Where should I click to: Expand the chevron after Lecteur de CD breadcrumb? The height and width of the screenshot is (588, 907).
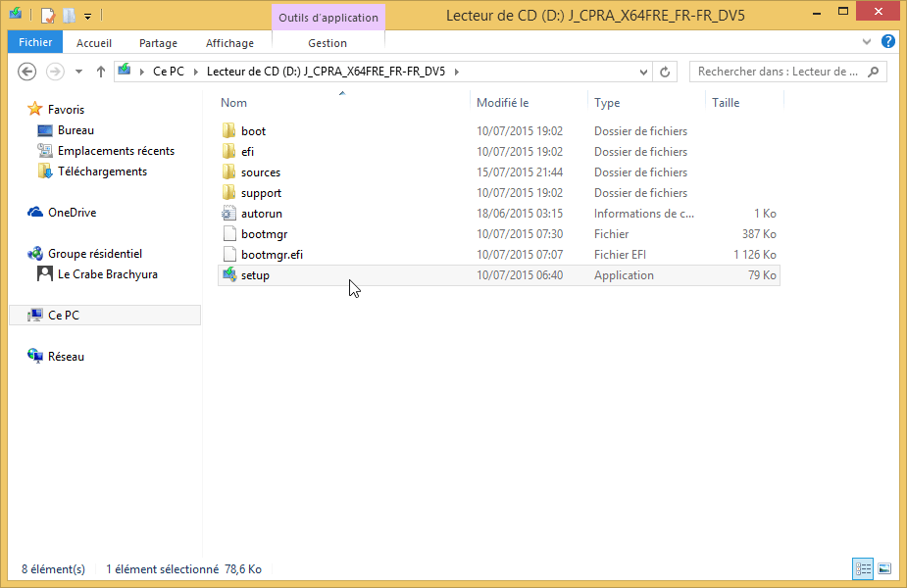tap(456, 72)
